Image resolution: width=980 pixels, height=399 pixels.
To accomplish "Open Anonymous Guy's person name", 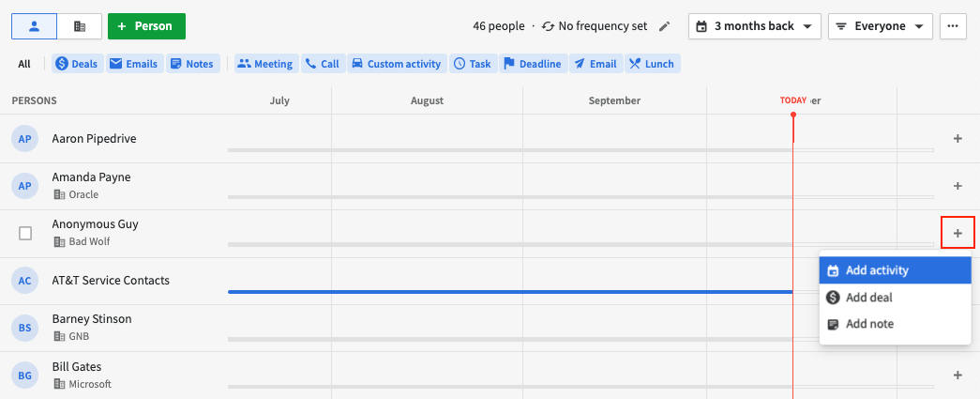I will point(95,223).
